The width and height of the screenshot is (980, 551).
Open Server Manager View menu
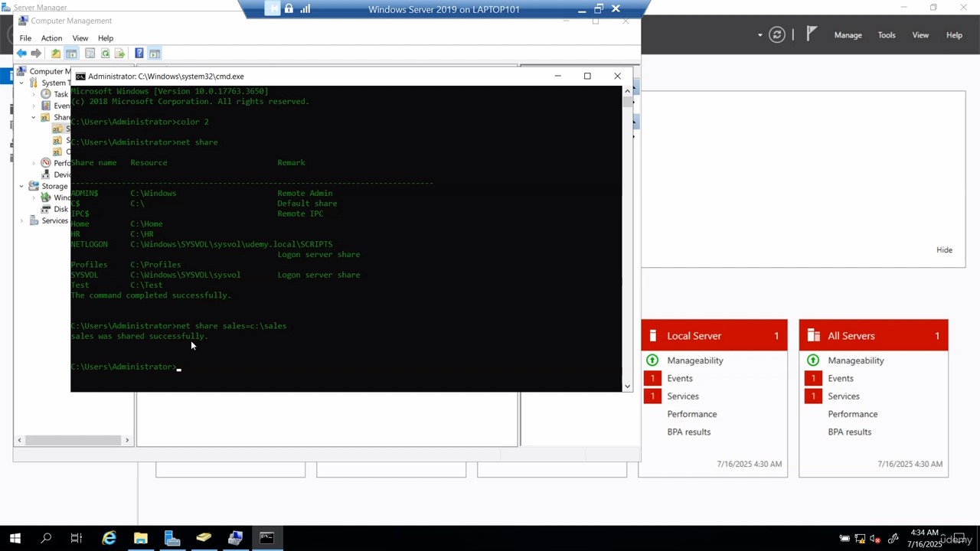[920, 35]
